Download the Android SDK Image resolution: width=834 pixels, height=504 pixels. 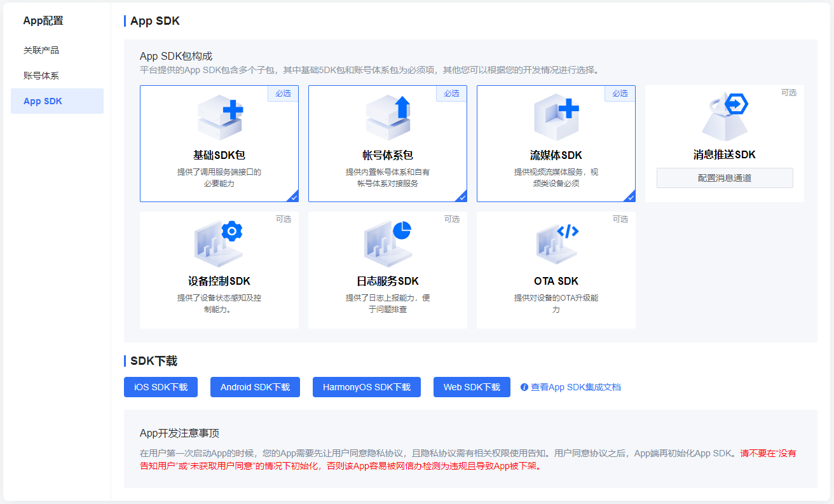coord(255,387)
